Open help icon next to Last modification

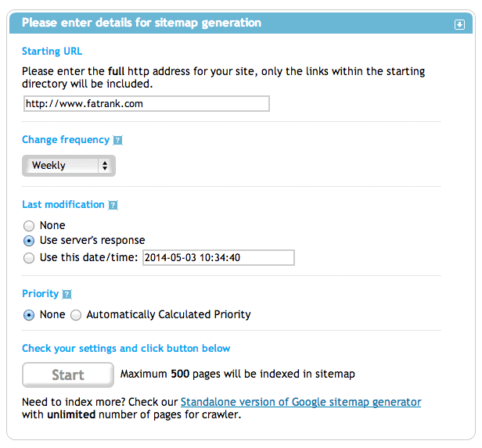tap(113, 205)
